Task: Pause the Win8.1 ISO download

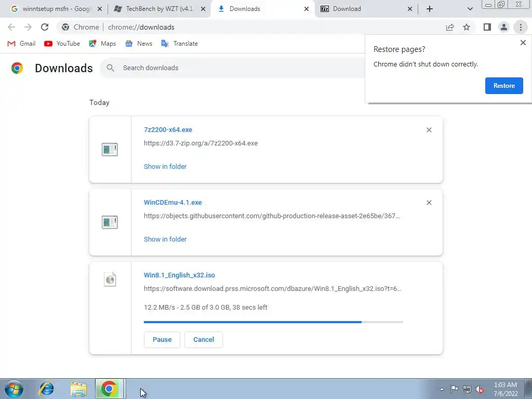Action: pos(162,340)
